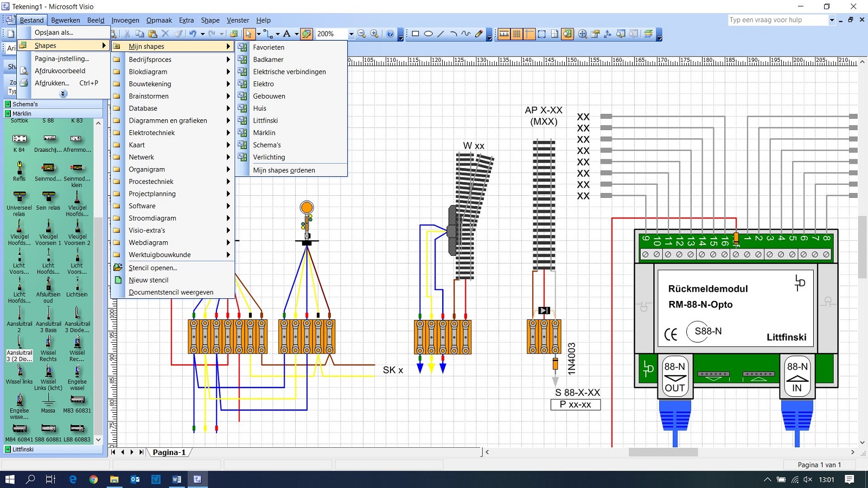
Task: Click the Pan & Zoom window icon
Action: (x=582, y=34)
